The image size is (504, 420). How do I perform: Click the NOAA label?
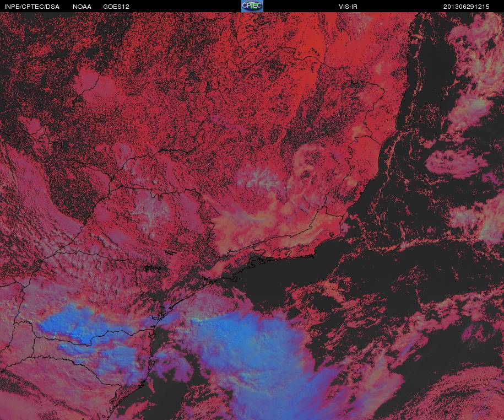point(82,7)
